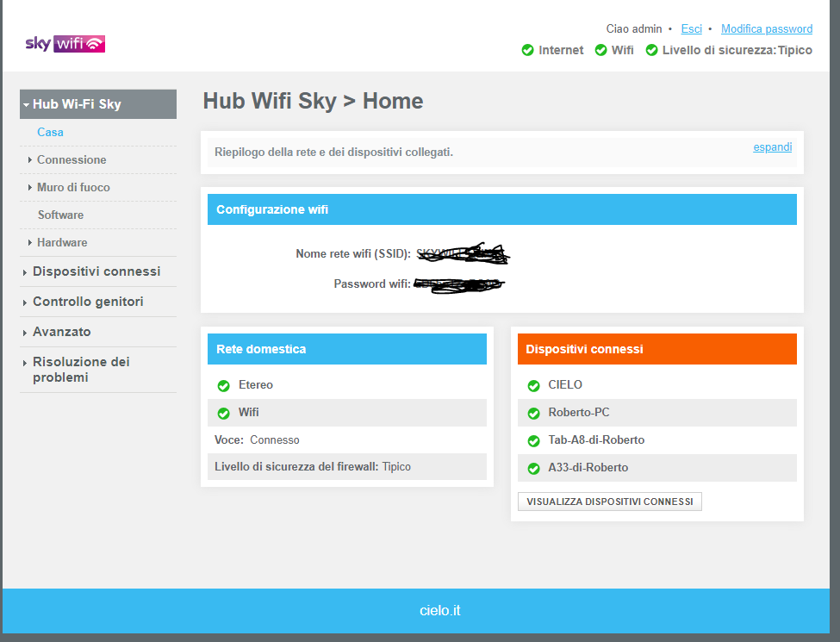This screenshot has width=840, height=642.
Task: Collapse the Hub Wi-Fi Sky section
Action: [x=98, y=104]
